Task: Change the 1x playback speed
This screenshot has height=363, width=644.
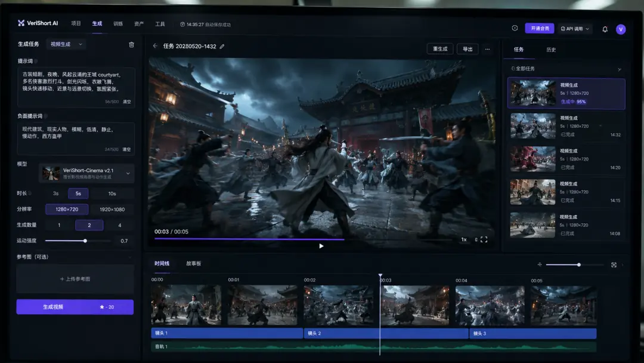Action: point(464,239)
